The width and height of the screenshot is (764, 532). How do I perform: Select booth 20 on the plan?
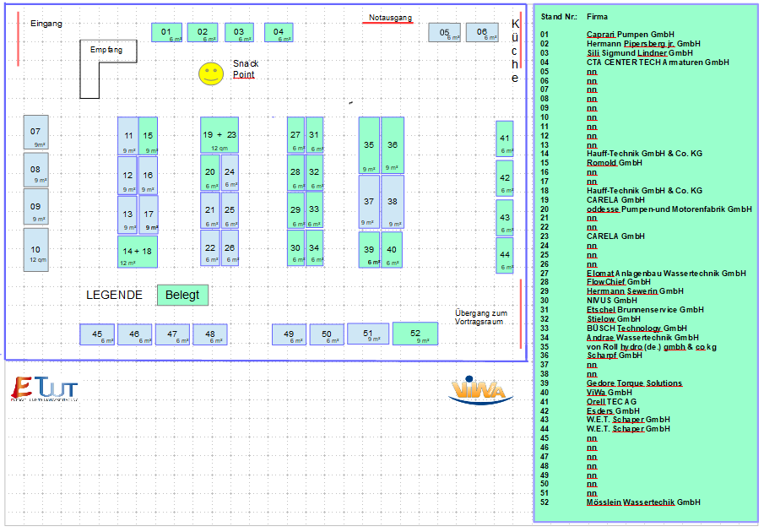pyautogui.click(x=210, y=172)
